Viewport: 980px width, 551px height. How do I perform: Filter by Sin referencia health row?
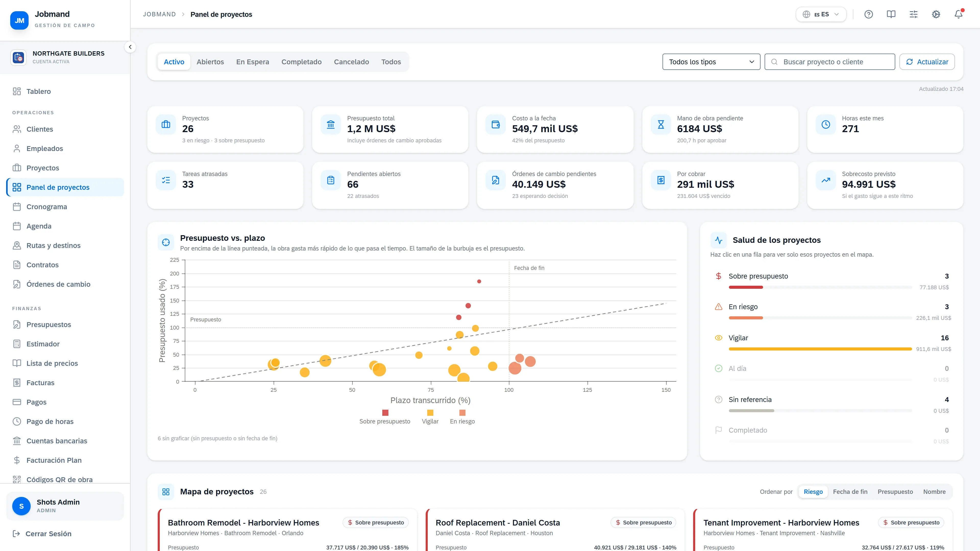832,404
